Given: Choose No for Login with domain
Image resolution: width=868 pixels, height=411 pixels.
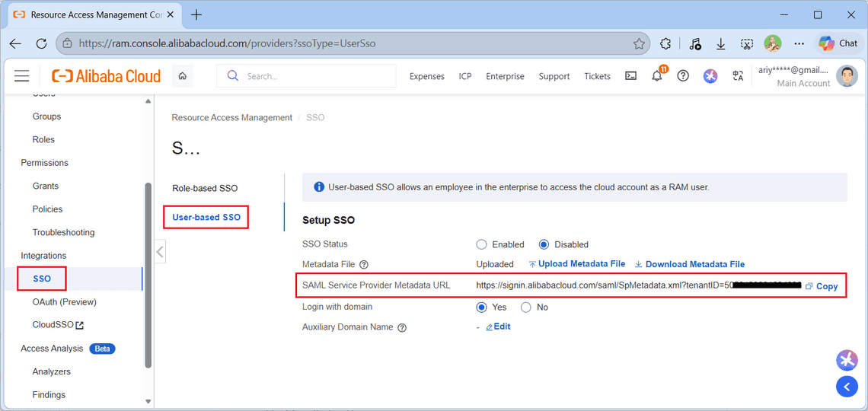Looking at the screenshot, I should point(526,307).
